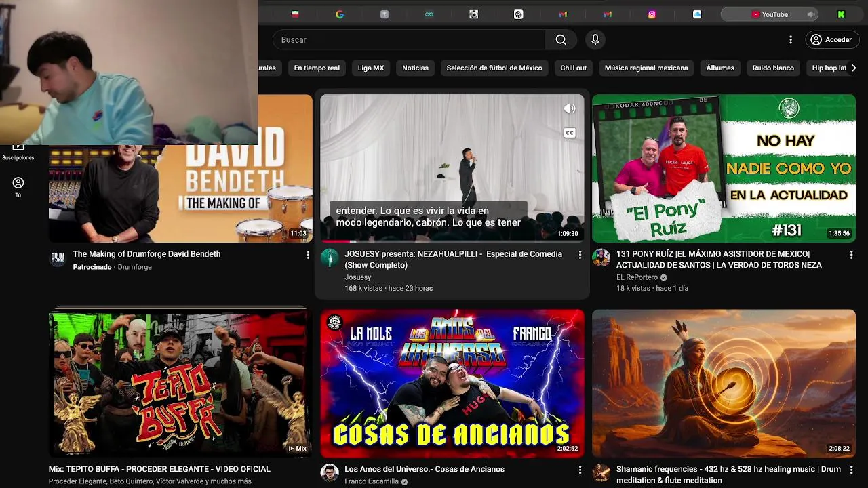Open the flag icon browser tab
Viewport: 868px width, 488px height.
295,14
